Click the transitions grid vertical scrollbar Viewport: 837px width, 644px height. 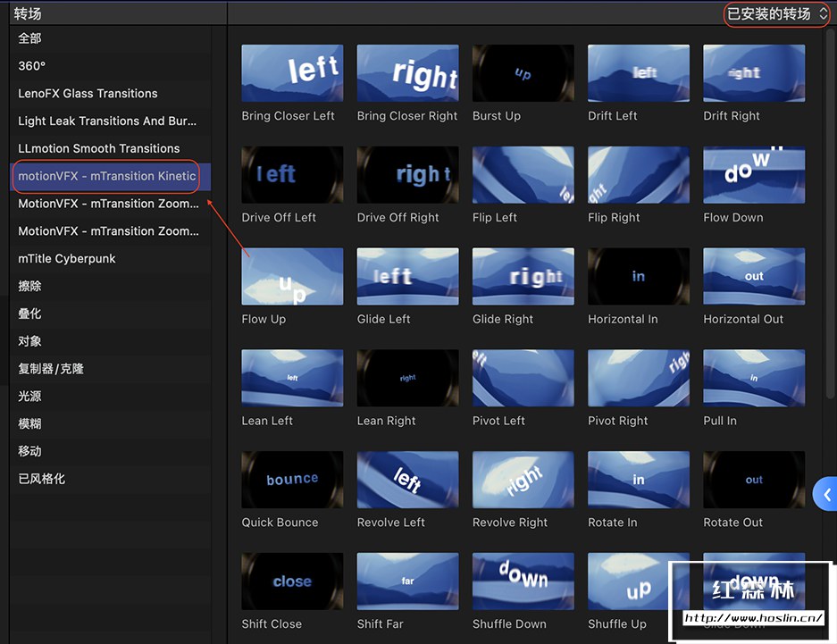(x=830, y=213)
